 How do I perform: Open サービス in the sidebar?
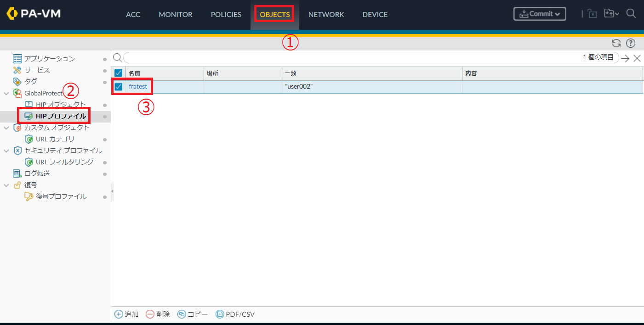click(37, 70)
